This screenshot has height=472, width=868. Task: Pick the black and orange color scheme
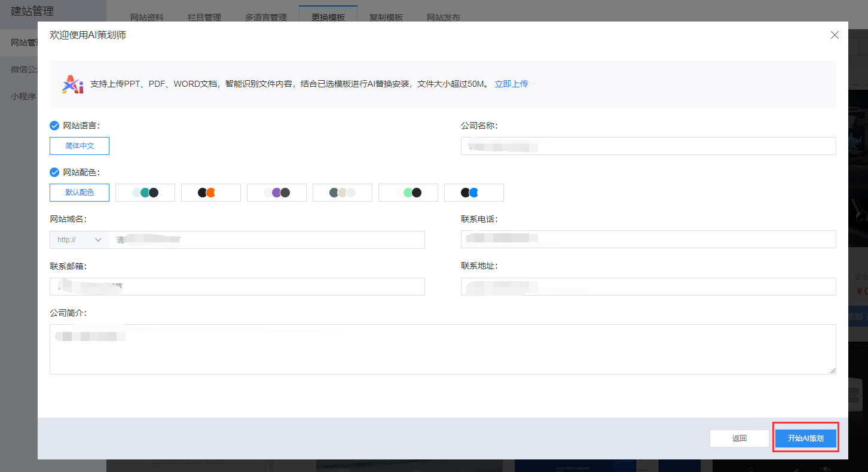(x=211, y=193)
